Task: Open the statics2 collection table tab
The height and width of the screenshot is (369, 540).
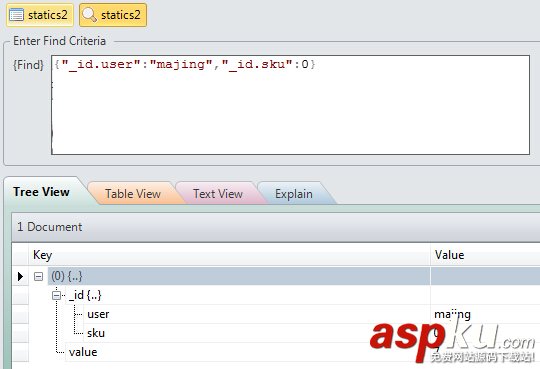Action: coord(40,15)
